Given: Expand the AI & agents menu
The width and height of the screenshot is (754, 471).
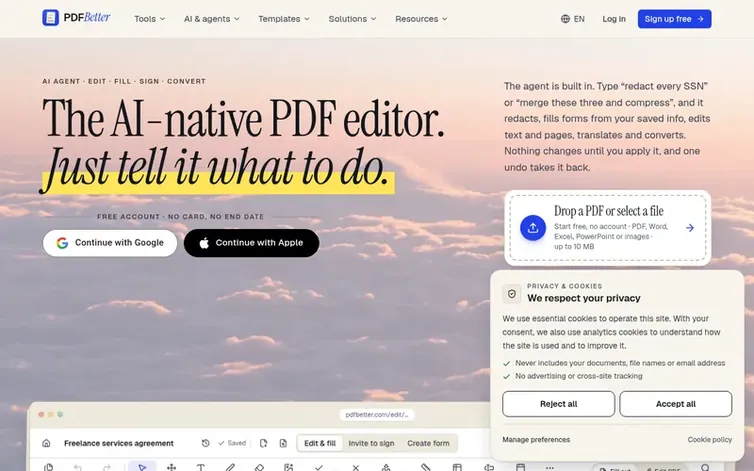Looking at the screenshot, I should coord(212,19).
